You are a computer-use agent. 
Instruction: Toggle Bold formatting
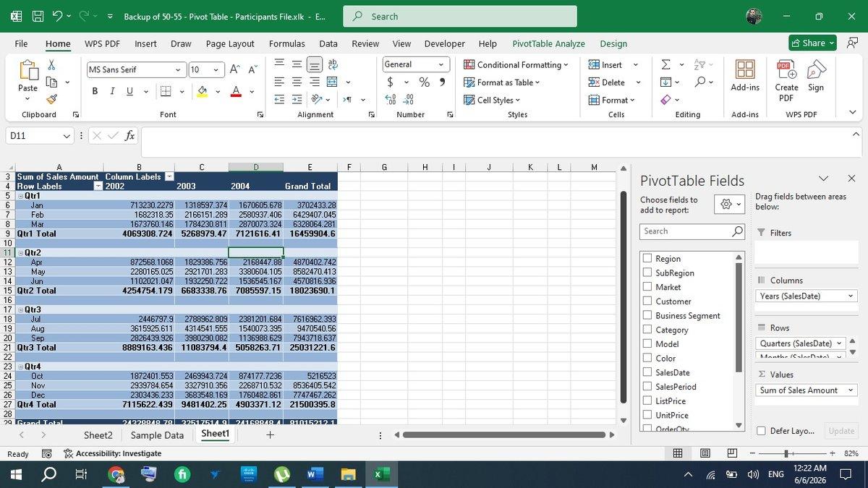point(95,91)
